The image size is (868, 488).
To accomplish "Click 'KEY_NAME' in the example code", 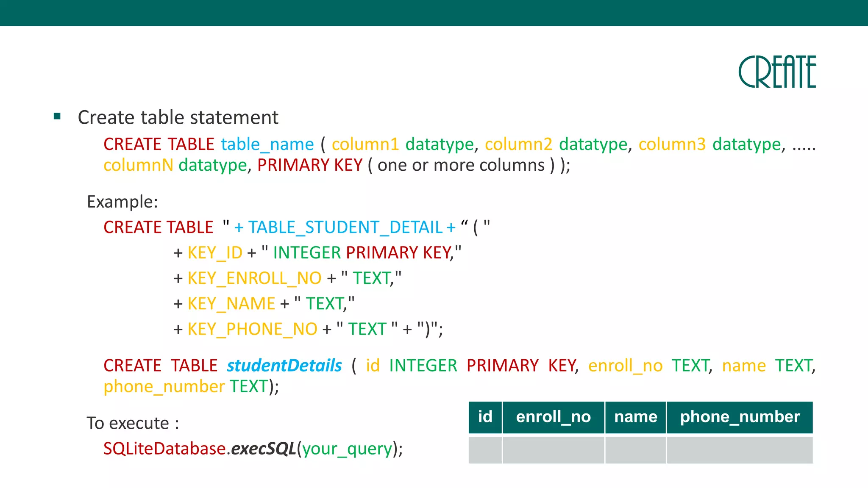I will tap(231, 304).
